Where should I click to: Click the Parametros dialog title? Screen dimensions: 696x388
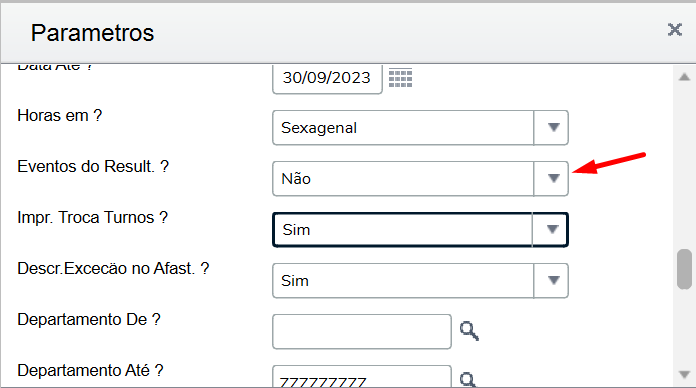coord(92,33)
